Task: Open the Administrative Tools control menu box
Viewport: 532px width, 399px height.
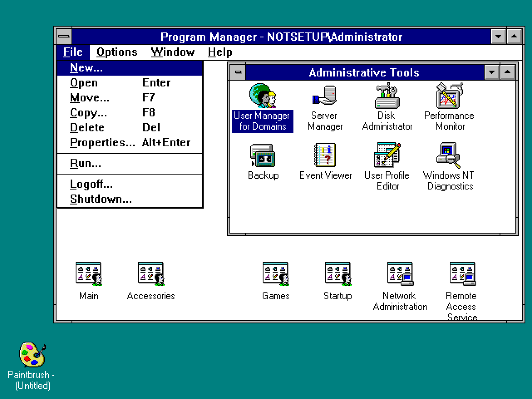Action: coord(238,72)
